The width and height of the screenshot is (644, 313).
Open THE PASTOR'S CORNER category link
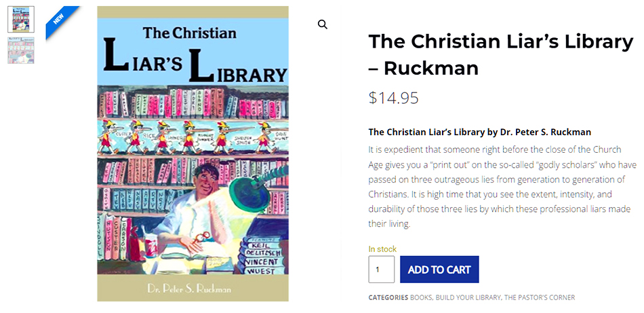pos(540,297)
